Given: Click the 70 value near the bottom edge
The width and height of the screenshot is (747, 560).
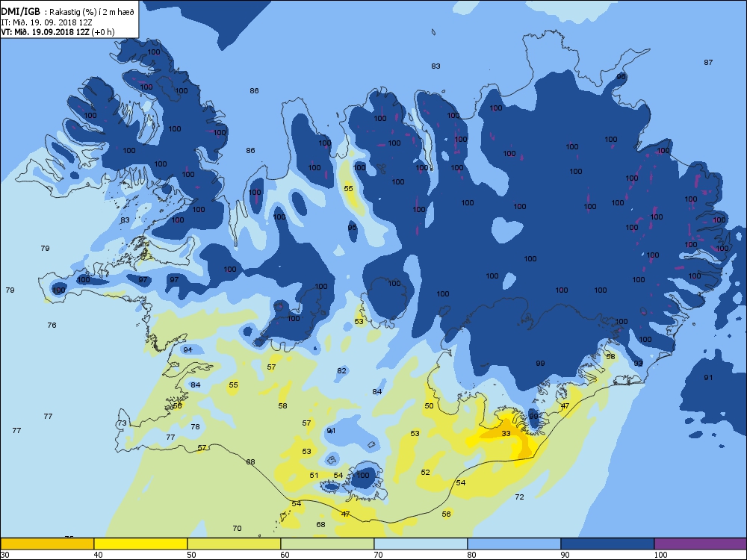Looking at the screenshot, I should [237, 529].
